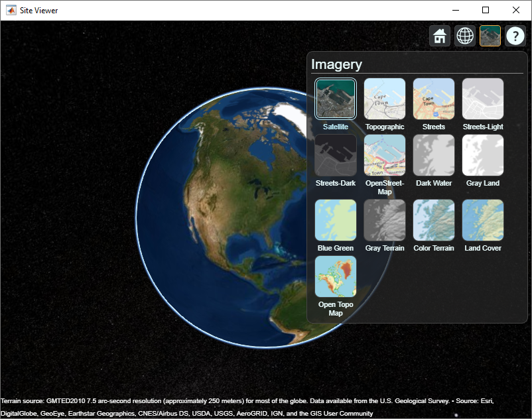
Task: Select the OpenStreetMap basemap thumbnail
Action: [385, 155]
